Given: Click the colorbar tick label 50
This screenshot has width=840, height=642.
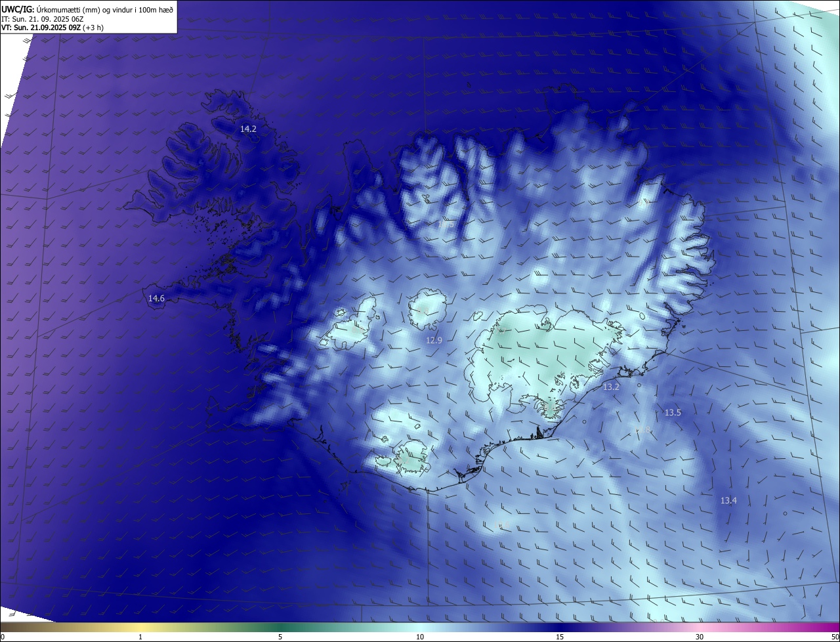Looking at the screenshot, I should coord(835,637).
